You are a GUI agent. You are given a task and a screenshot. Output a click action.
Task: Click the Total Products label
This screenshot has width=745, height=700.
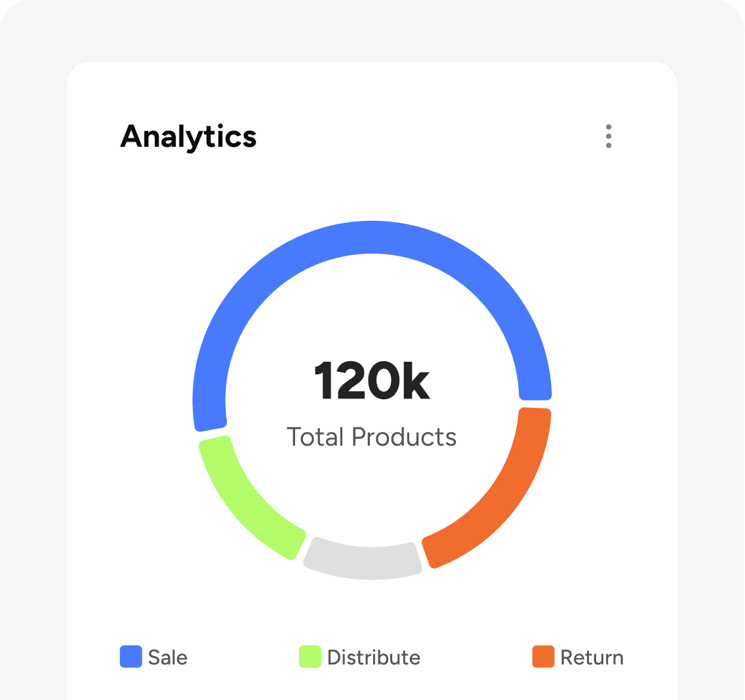click(372, 437)
